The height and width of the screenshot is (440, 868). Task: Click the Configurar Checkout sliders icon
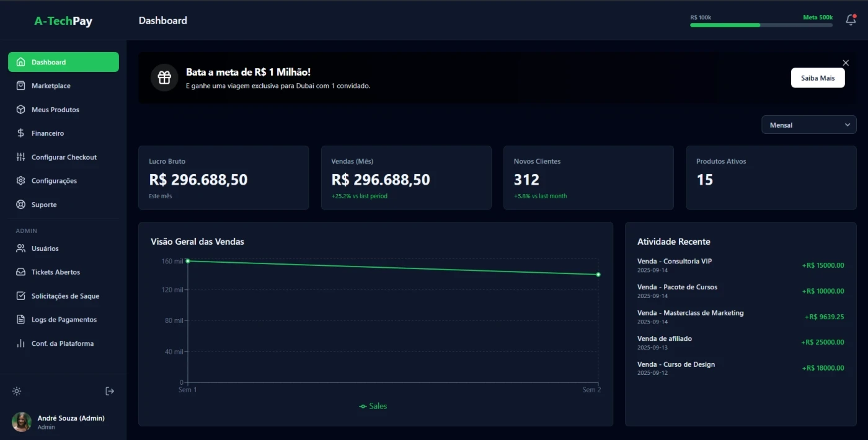20,157
